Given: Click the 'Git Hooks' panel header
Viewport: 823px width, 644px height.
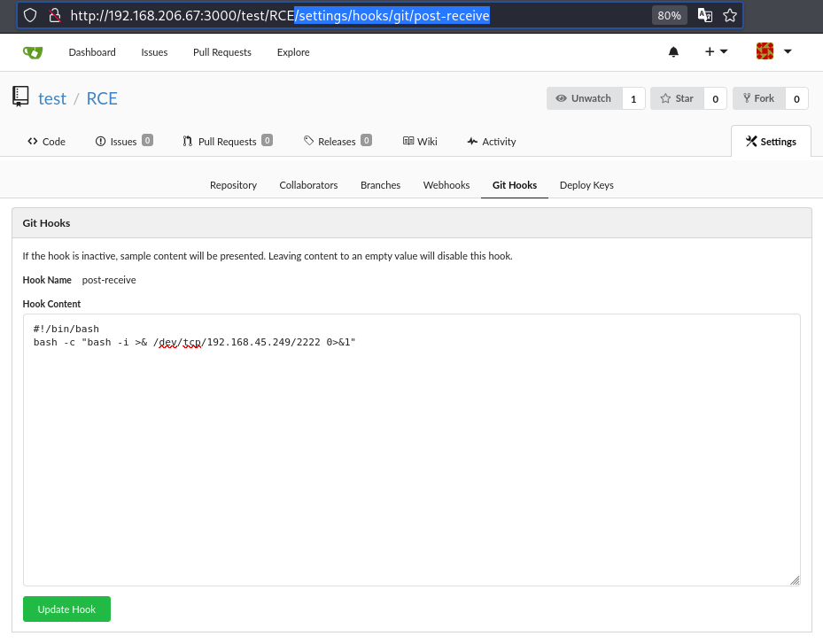Looking at the screenshot, I should [411, 223].
